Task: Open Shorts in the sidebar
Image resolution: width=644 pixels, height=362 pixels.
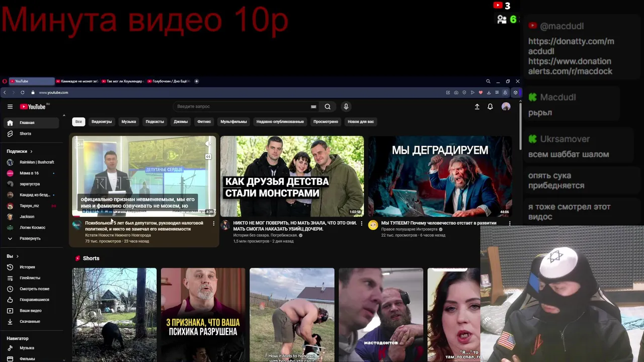Action: (x=31, y=134)
